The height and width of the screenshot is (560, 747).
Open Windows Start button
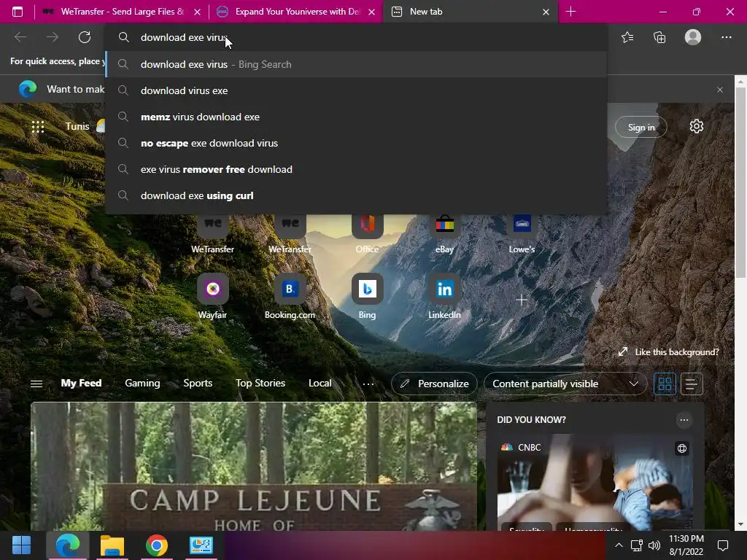click(x=21, y=545)
